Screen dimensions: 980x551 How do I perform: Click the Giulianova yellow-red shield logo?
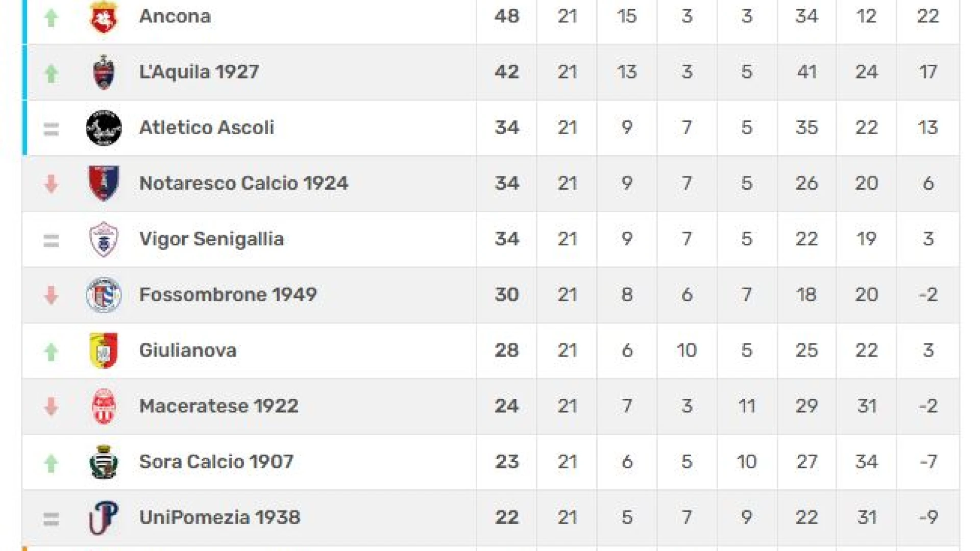tap(104, 350)
